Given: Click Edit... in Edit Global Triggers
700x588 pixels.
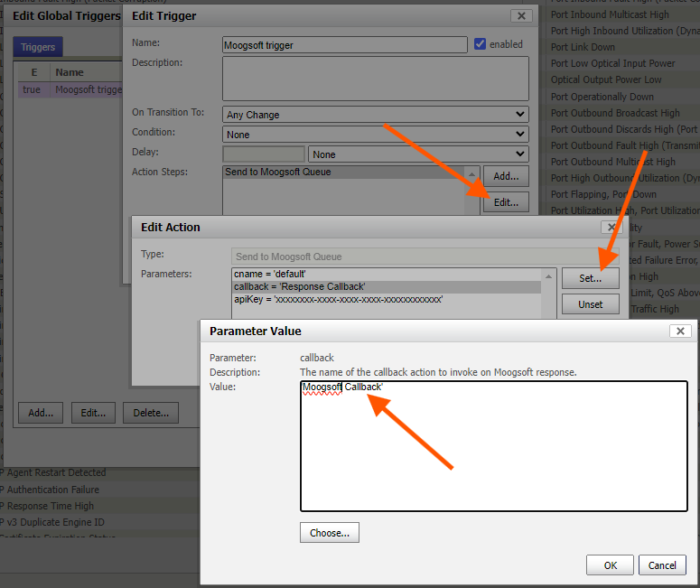Looking at the screenshot, I should pyautogui.click(x=93, y=413).
